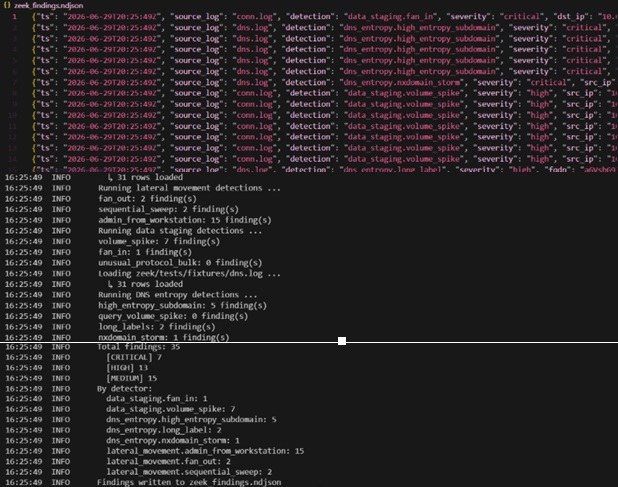Click the 'query_volume_spike: 0 finding(s)' entry
618x487 pixels.
tap(173, 316)
